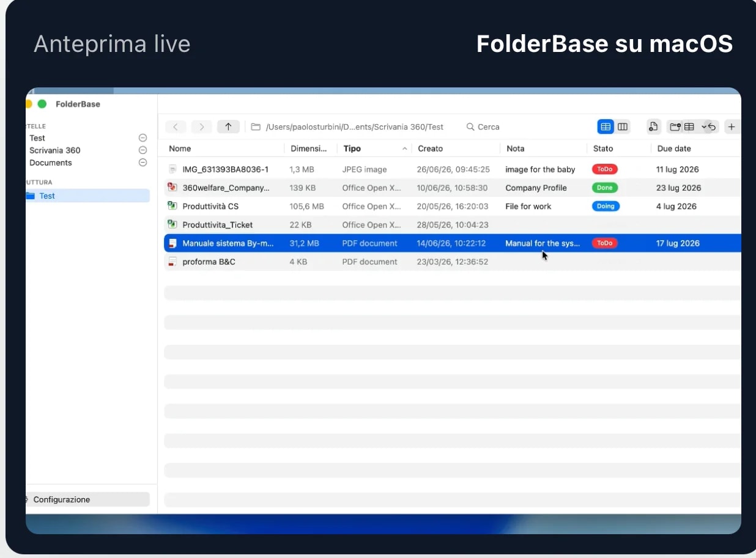
Task: Select the Manuale sistema By-m... file name
Action: [x=228, y=243]
